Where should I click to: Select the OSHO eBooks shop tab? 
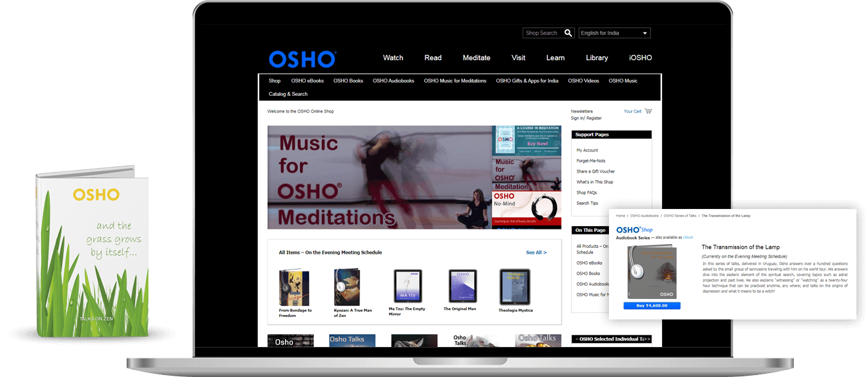(x=308, y=81)
